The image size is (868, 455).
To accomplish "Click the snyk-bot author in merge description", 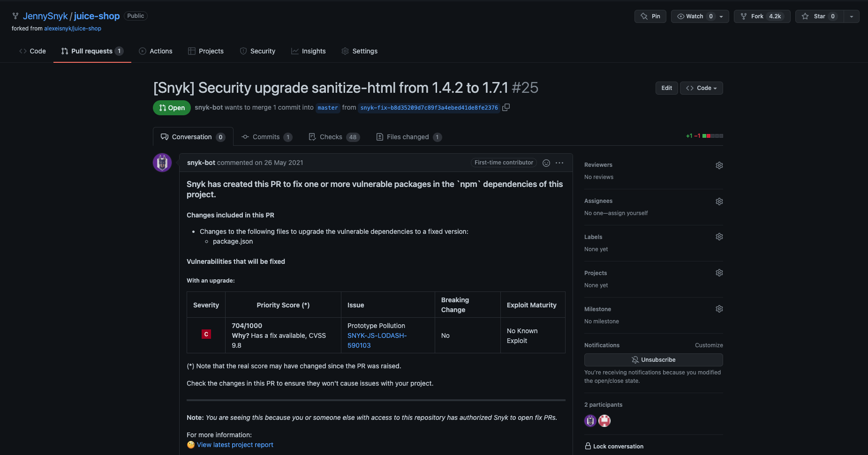I will pyautogui.click(x=209, y=107).
